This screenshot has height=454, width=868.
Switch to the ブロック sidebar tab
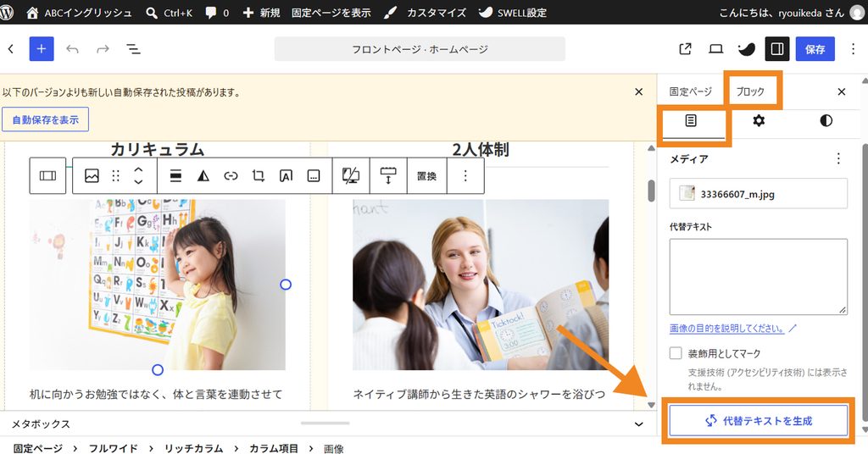750,91
